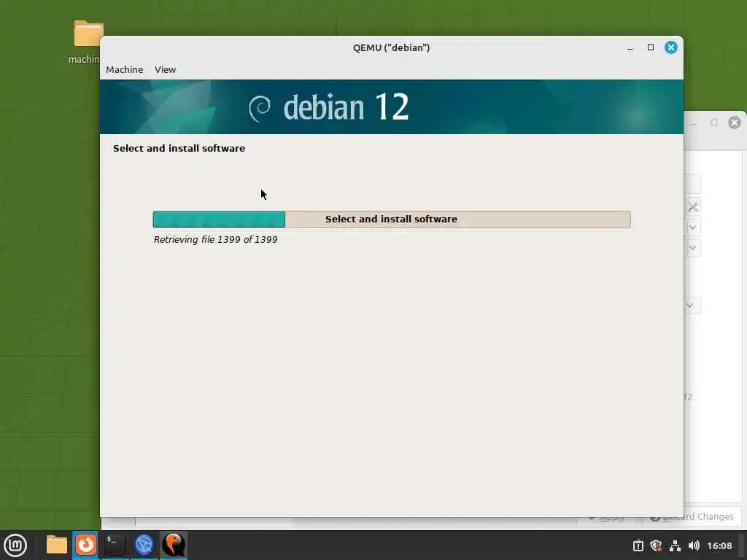Open the terminal from the taskbar
This screenshot has width=747, height=560.
(x=115, y=545)
